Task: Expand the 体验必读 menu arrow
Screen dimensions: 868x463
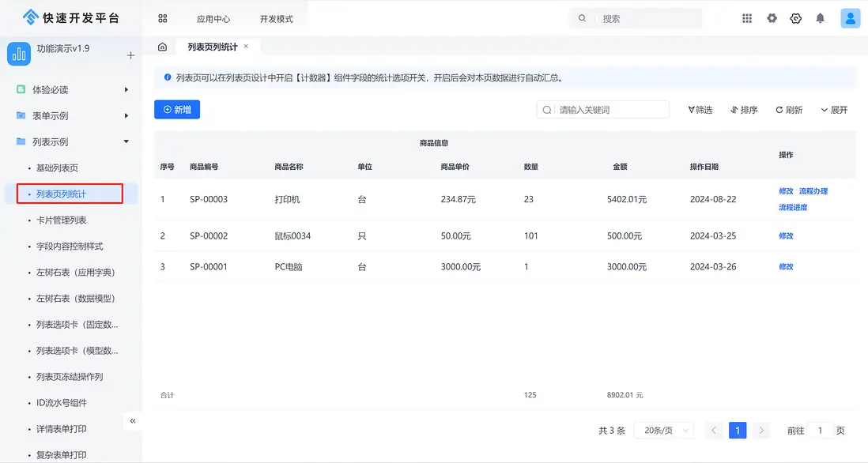Action: click(x=126, y=89)
